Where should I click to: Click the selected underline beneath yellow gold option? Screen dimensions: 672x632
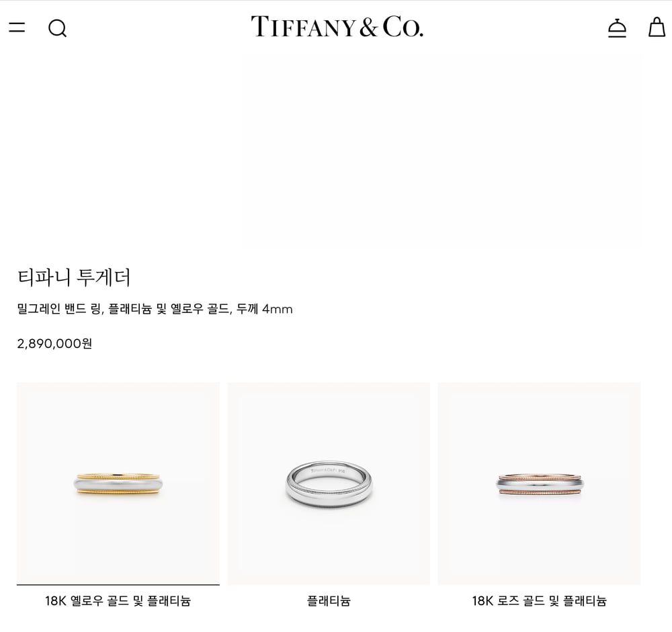(x=118, y=584)
